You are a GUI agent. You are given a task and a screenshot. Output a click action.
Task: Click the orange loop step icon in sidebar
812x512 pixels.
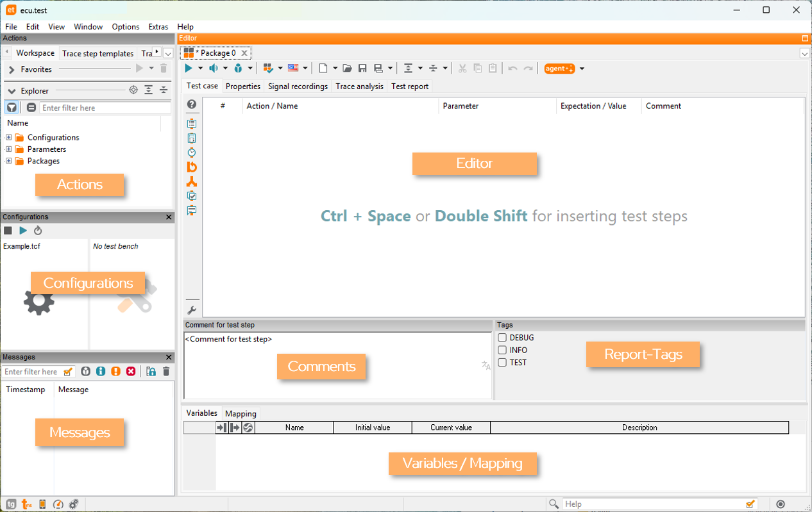pyautogui.click(x=191, y=167)
